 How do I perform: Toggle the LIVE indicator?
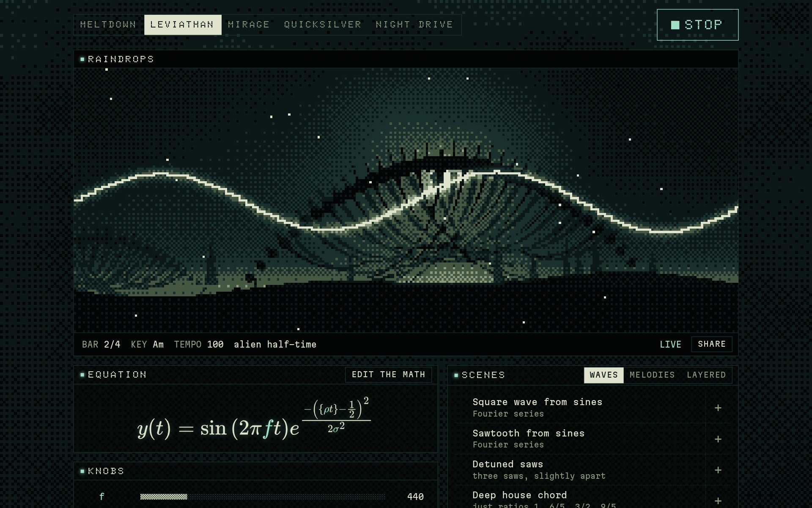coord(670,345)
